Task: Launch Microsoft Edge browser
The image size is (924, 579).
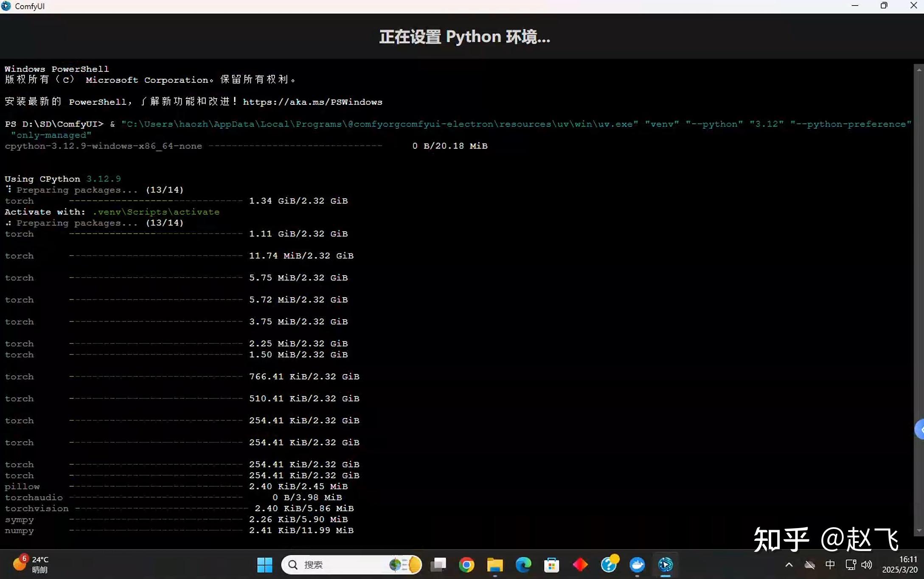Action: (523, 565)
